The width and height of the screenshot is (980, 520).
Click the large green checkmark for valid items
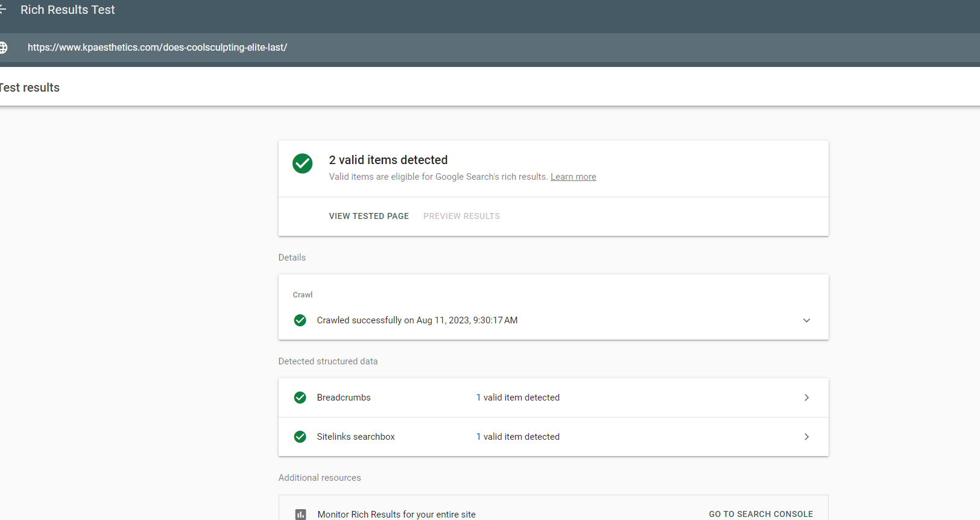302,163
